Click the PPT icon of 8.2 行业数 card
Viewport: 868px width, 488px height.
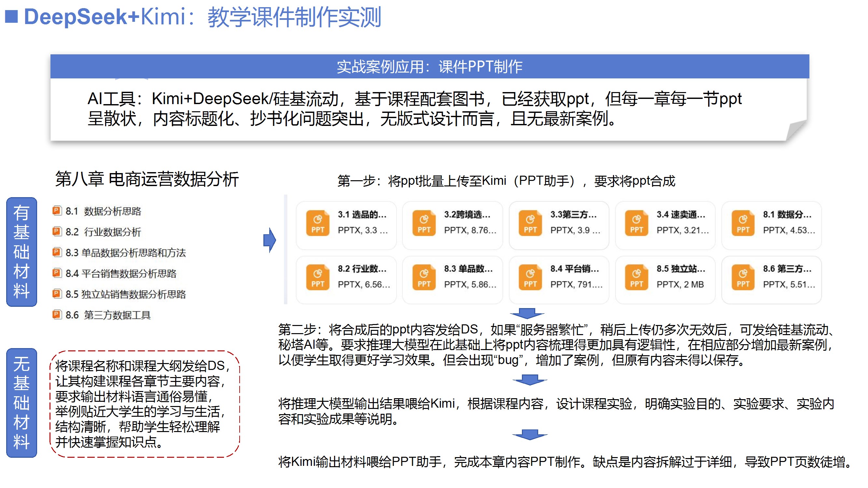(x=317, y=277)
